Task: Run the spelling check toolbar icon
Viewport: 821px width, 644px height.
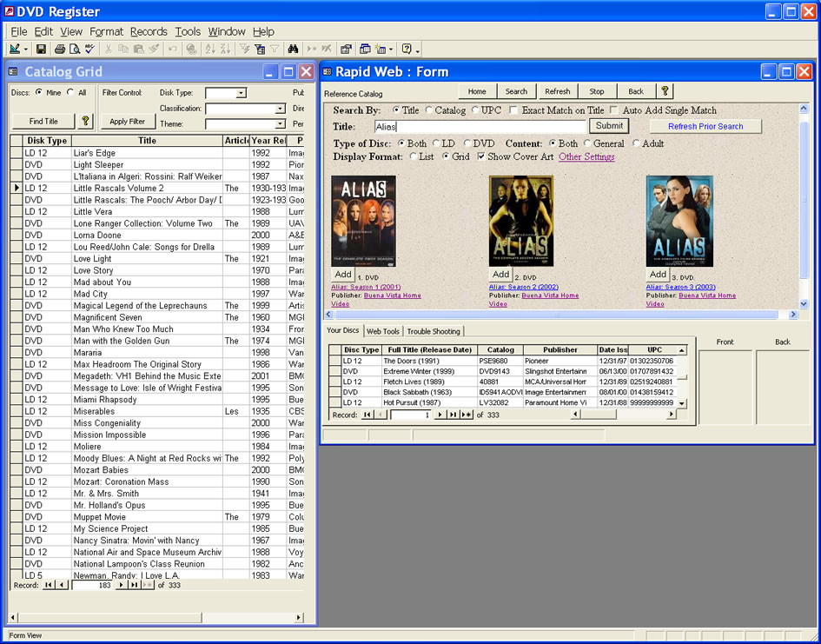Action: pyautogui.click(x=89, y=50)
